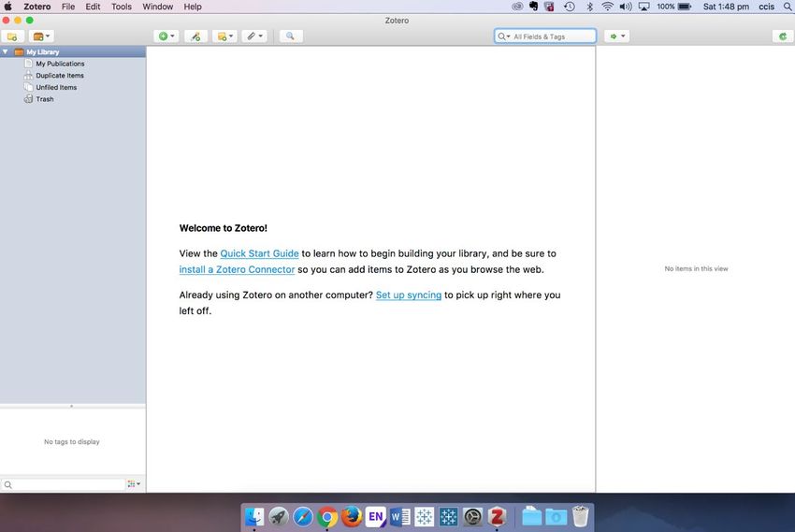Open the Tools menu

click(122, 7)
